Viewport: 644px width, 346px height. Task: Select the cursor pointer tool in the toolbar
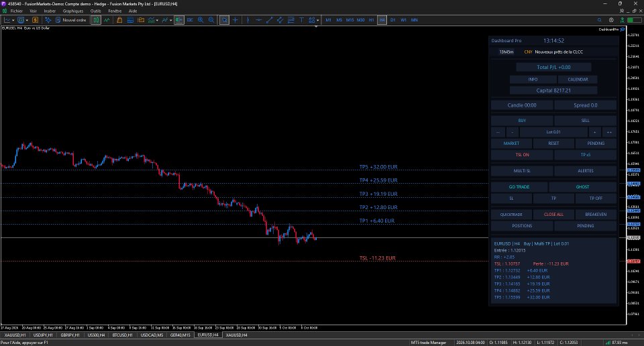(224, 19)
